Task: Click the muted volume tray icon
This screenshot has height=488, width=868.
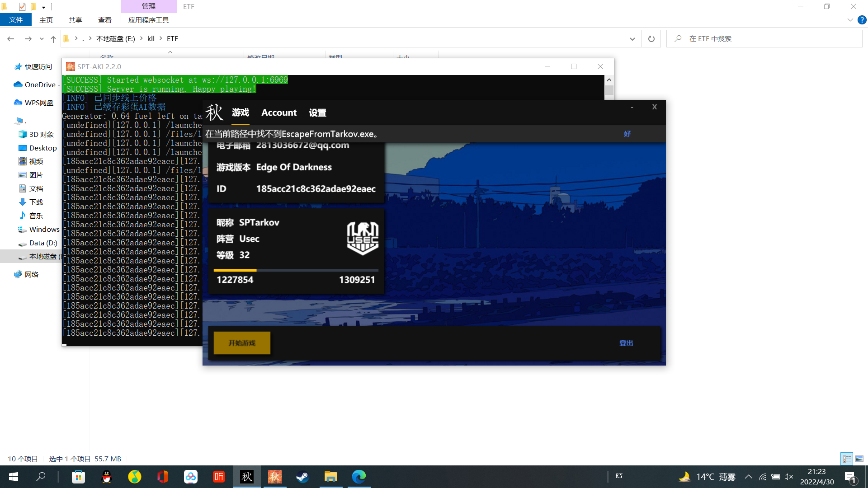Action: point(789,477)
